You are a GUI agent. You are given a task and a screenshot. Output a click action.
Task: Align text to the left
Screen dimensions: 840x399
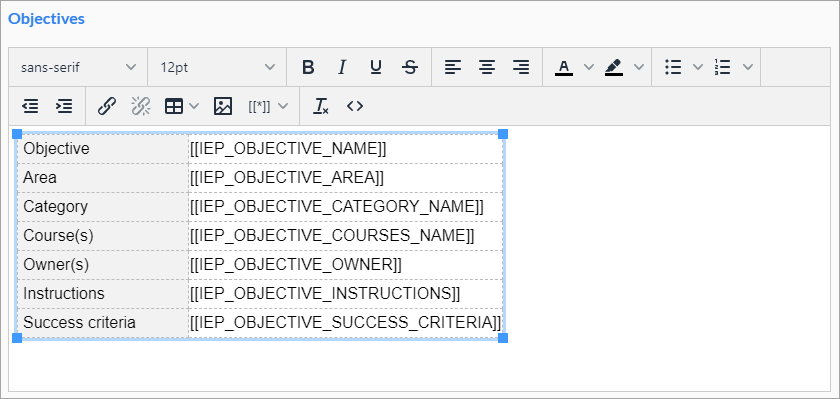[453, 67]
